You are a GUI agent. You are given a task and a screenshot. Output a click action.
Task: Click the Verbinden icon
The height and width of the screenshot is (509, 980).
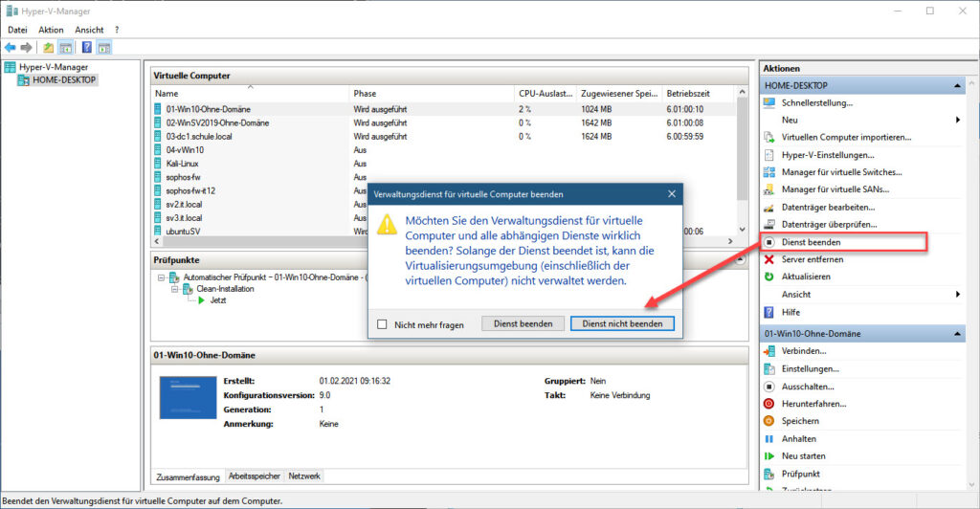769,351
